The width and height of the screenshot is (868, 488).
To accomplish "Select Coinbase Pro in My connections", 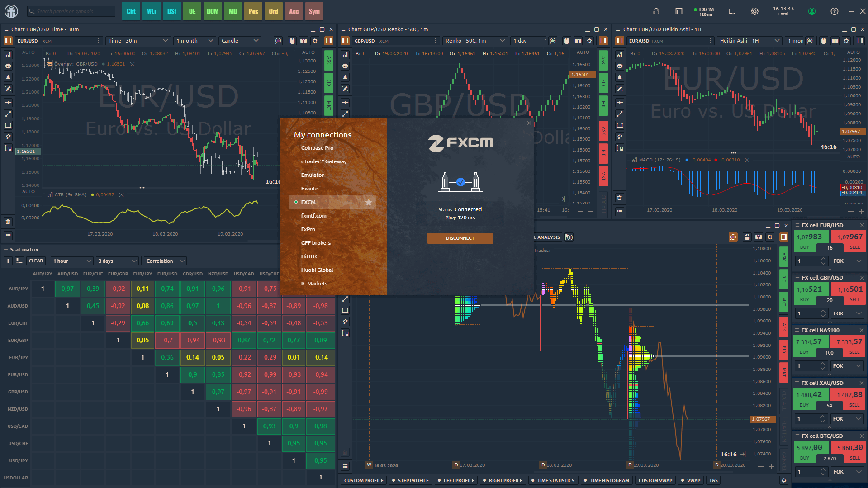I will (317, 148).
